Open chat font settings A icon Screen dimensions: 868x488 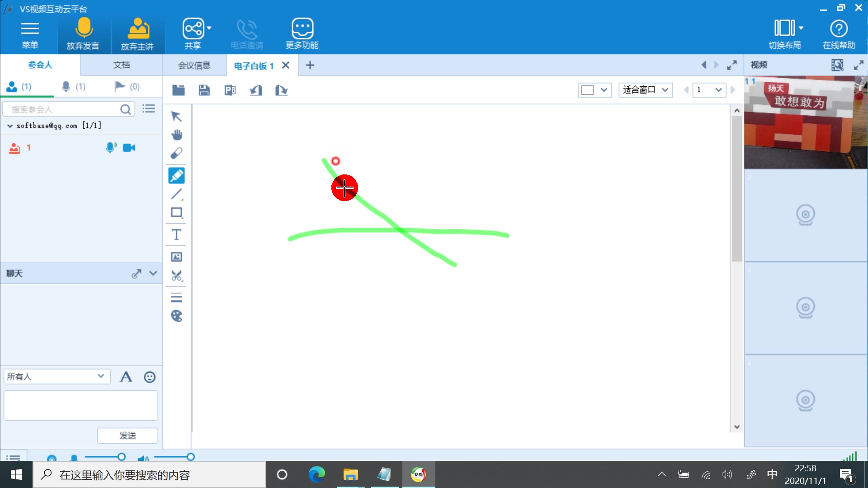[126, 377]
